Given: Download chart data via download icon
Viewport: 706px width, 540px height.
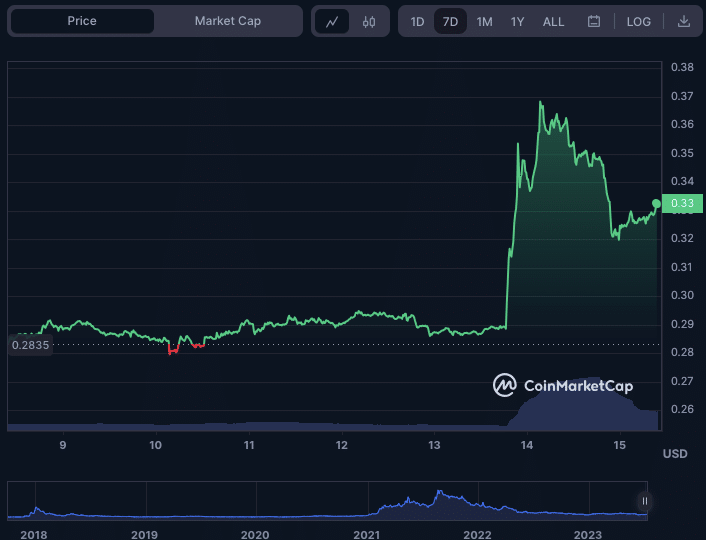Looking at the screenshot, I should 683,21.
